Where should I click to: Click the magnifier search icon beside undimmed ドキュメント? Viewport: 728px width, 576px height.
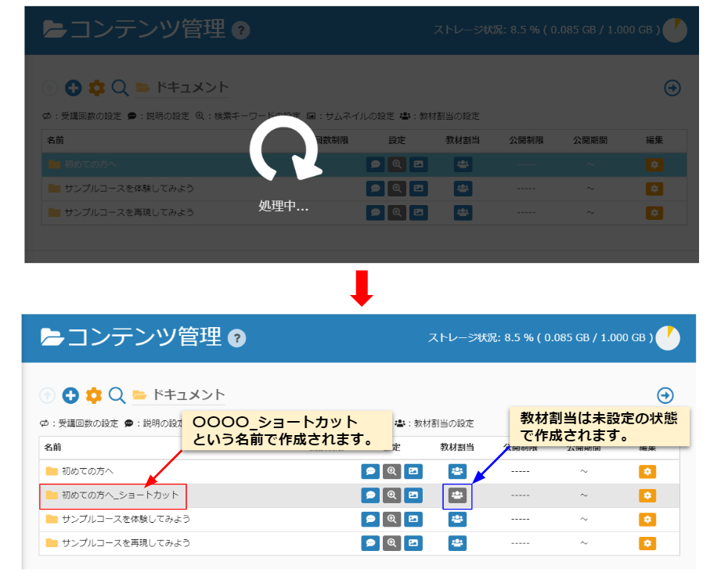click(x=117, y=395)
